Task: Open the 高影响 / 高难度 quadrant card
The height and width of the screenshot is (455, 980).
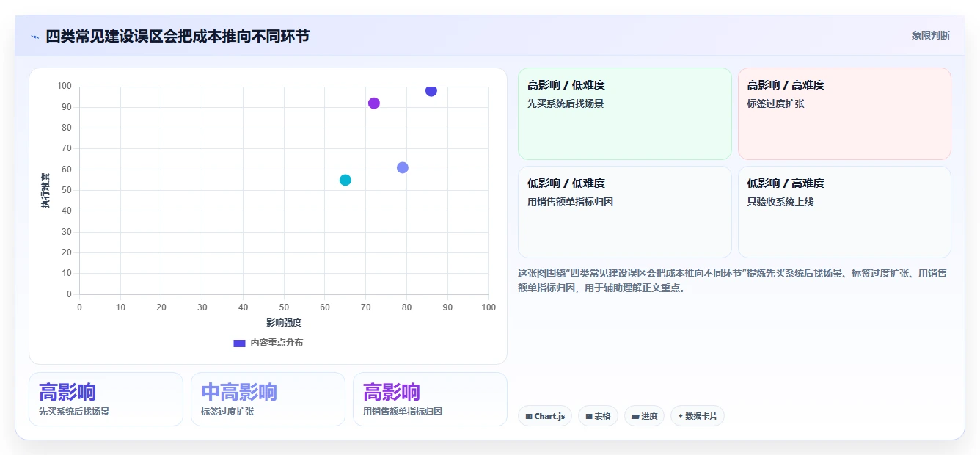Action: (x=844, y=114)
